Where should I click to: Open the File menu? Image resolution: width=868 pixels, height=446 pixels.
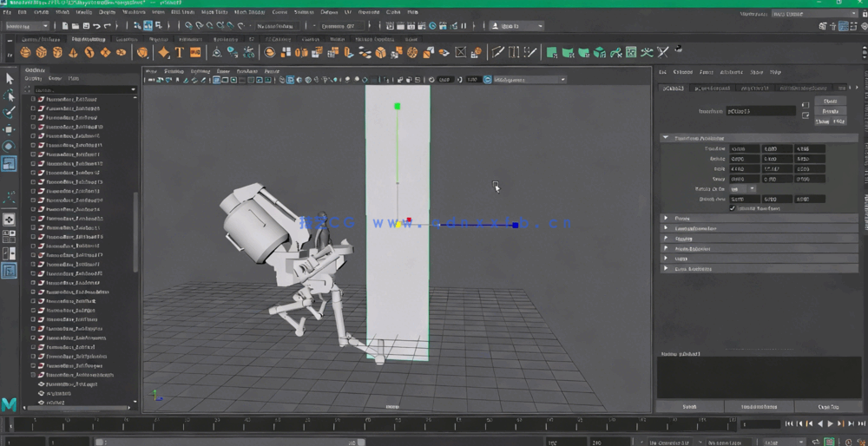pos(8,12)
